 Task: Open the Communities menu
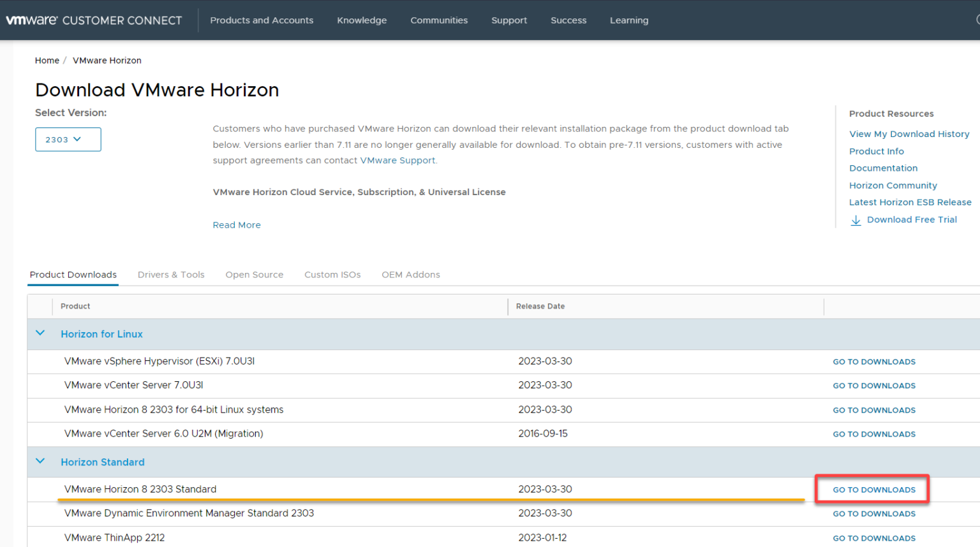tap(439, 20)
